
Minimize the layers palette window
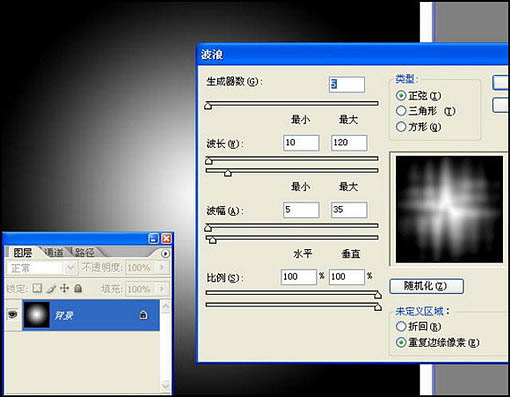tap(154, 238)
